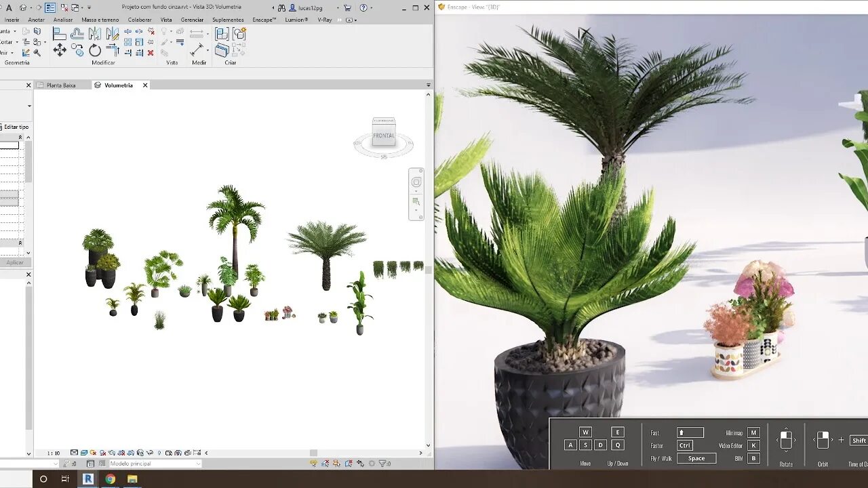Image resolution: width=868 pixels, height=488 pixels.
Task: Open the Lumion ribbon tab
Action: point(296,20)
